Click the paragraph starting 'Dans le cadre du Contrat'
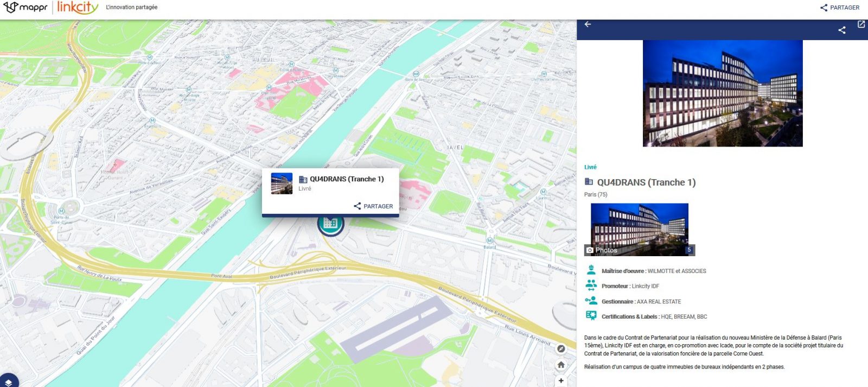The width and height of the screenshot is (868, 387). pos(714,345)
